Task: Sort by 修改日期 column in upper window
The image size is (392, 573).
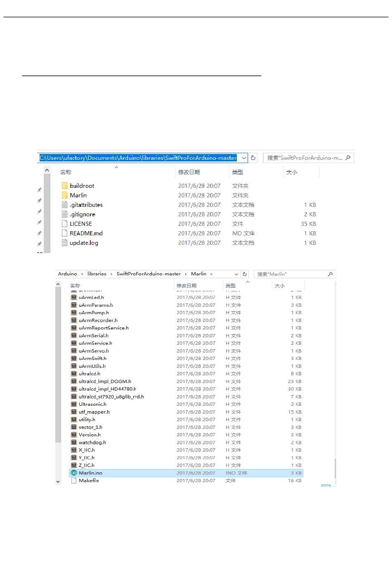Action: [189, 172]
